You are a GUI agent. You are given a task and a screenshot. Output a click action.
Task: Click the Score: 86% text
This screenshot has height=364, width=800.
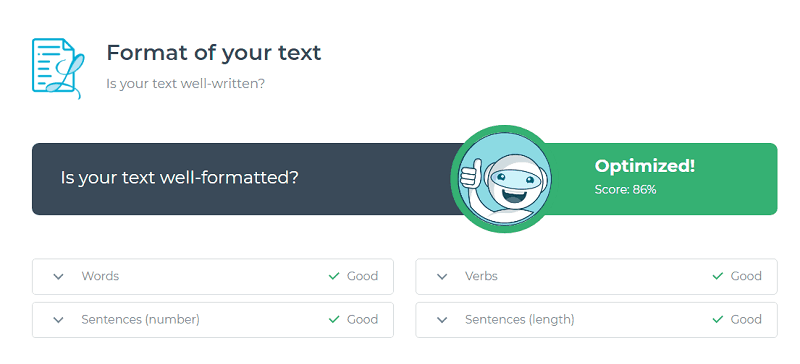pos(626,190)
